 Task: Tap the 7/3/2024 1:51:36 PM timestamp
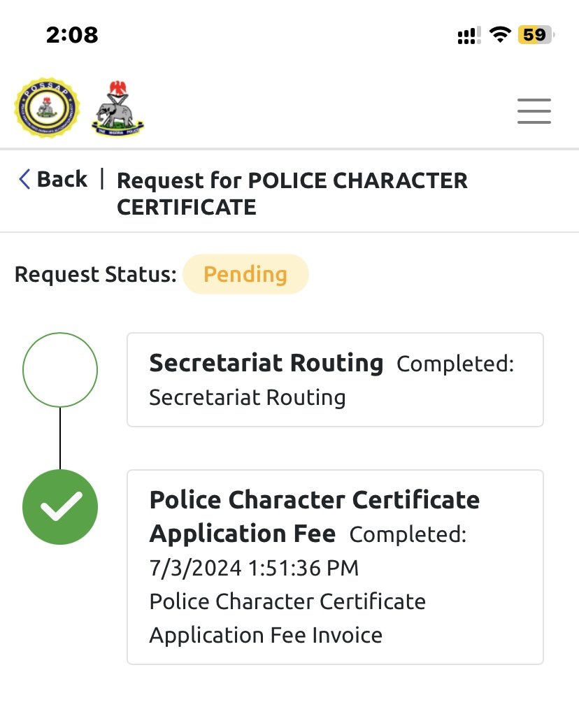[x=254, y=568]
